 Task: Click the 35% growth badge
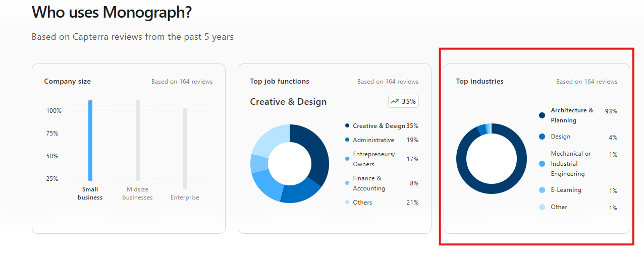click(x=403, y=101)
